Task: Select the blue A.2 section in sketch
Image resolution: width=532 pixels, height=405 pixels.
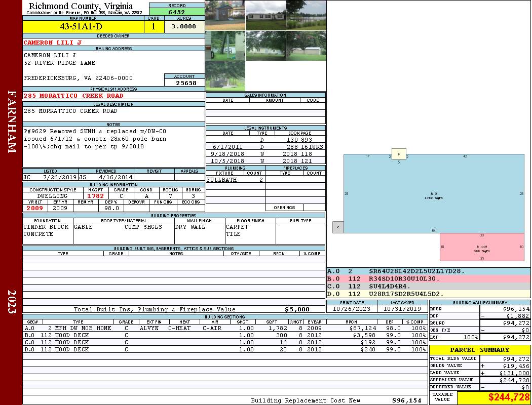Action: [x=434, y=194]
